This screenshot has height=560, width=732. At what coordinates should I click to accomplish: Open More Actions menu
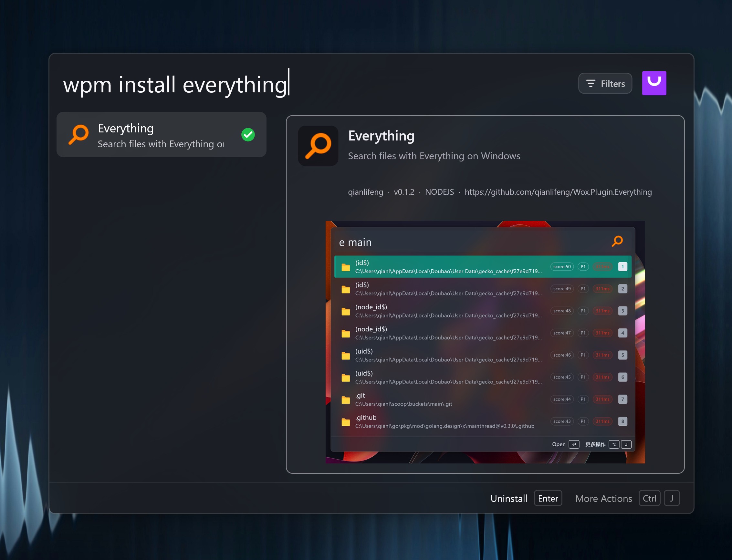click(603, 498)
